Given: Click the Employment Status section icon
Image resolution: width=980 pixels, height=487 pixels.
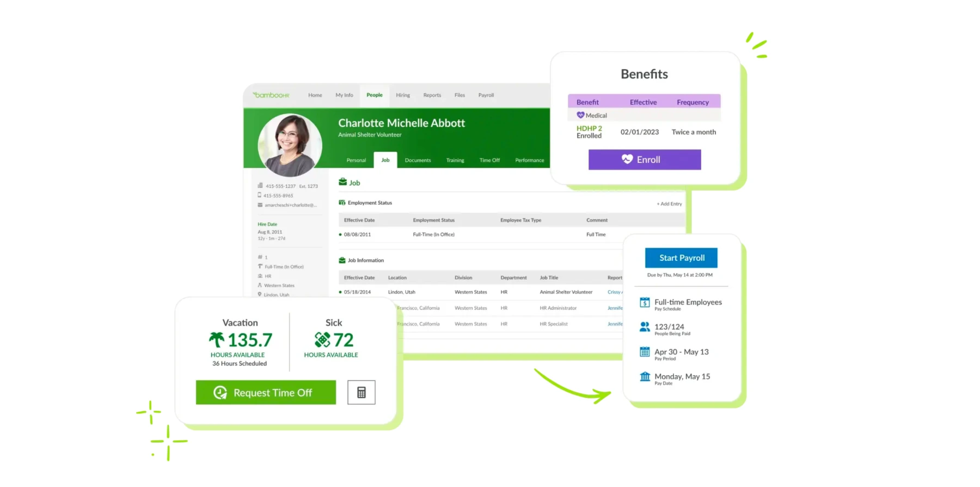Looking at the screenshot, I should (x=342, y=203).
